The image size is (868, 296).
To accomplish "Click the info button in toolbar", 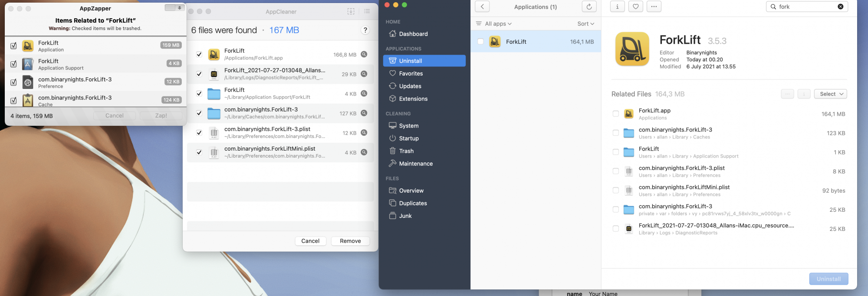I will [617, 7].
